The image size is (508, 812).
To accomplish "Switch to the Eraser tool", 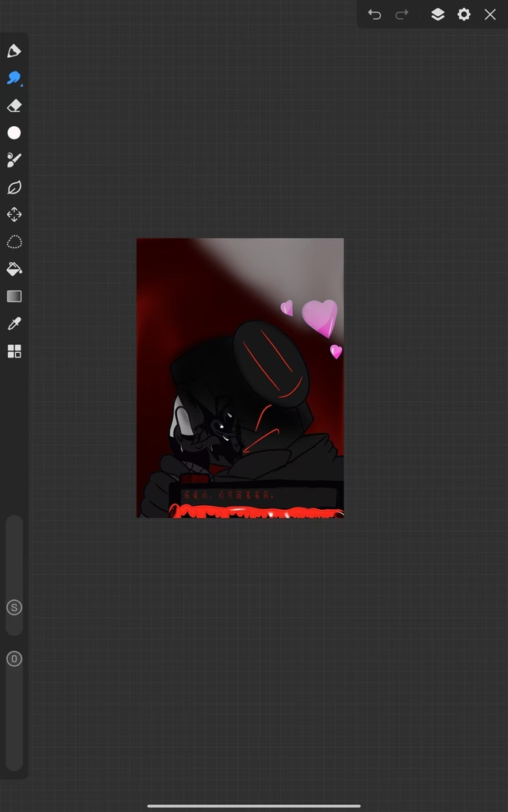I will point(14,105).
